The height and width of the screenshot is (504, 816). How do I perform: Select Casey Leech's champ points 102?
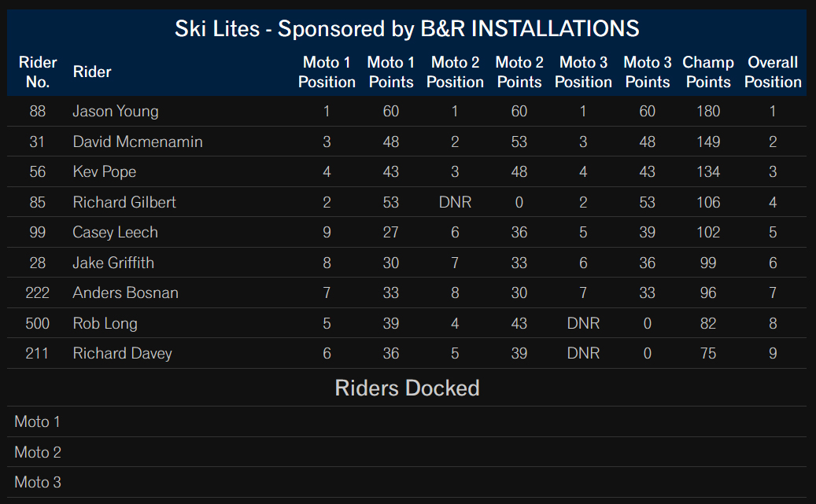point(708,232)
